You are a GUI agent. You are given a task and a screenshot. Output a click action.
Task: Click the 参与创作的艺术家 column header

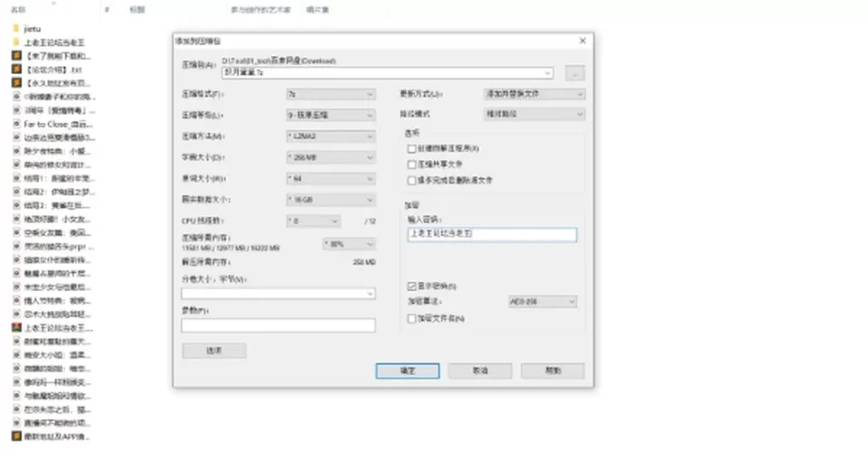[260, 9]
